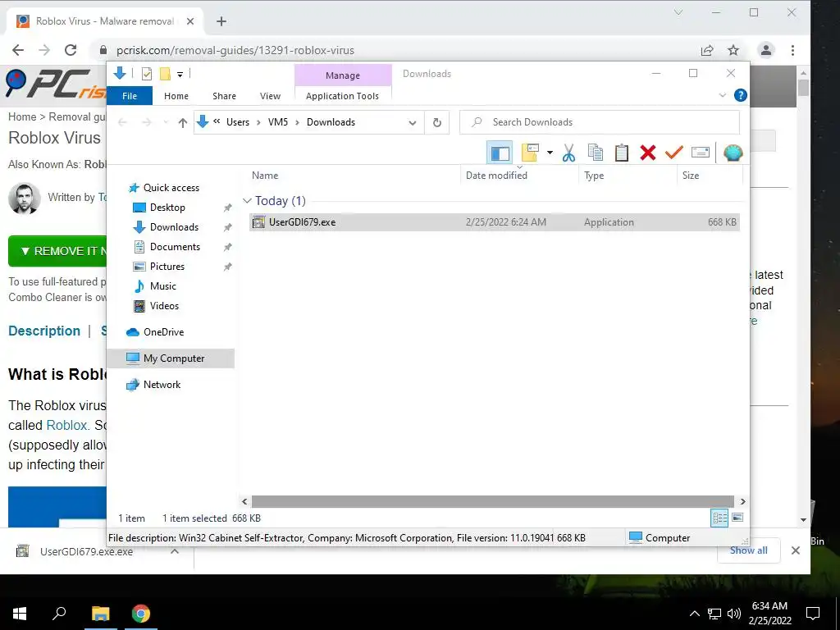Click the globe shell icon in the toolbar
Screen dimensions: 840x630
point(733,153)
